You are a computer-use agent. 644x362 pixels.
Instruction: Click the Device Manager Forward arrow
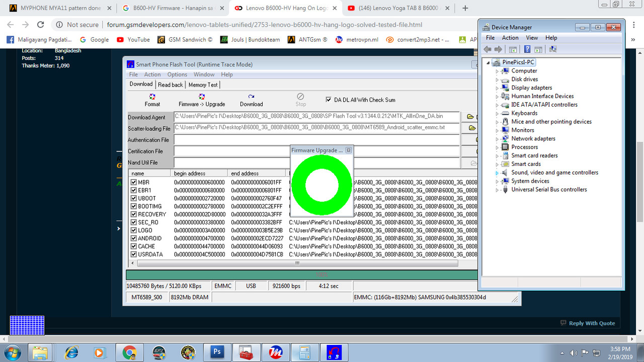498,49
